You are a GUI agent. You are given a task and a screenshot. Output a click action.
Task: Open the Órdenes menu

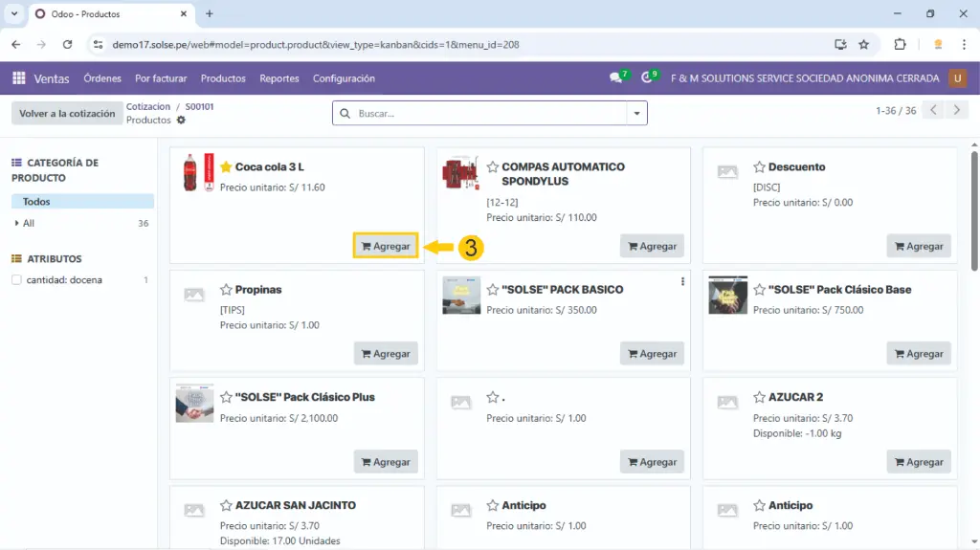(102, 78)
